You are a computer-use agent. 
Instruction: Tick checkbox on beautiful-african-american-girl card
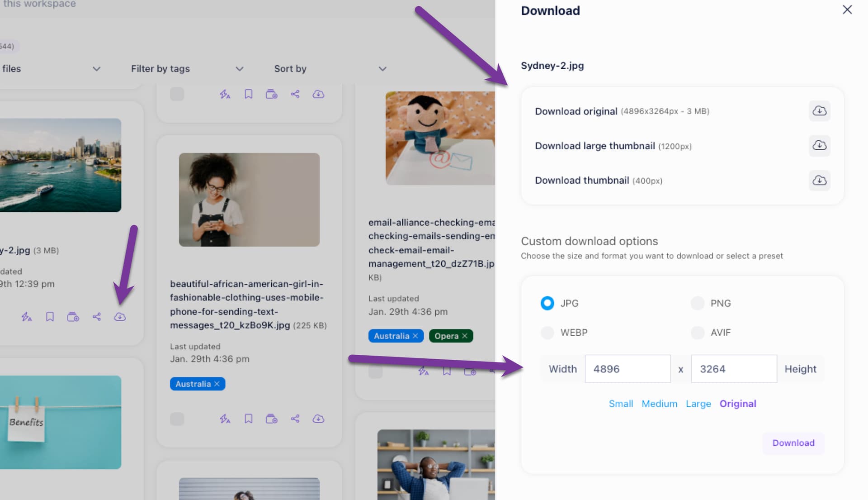coord(177,419)
